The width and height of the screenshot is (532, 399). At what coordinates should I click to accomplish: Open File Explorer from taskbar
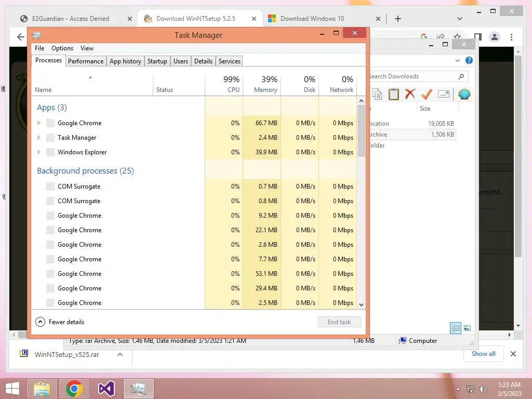[x=42, y=389]
